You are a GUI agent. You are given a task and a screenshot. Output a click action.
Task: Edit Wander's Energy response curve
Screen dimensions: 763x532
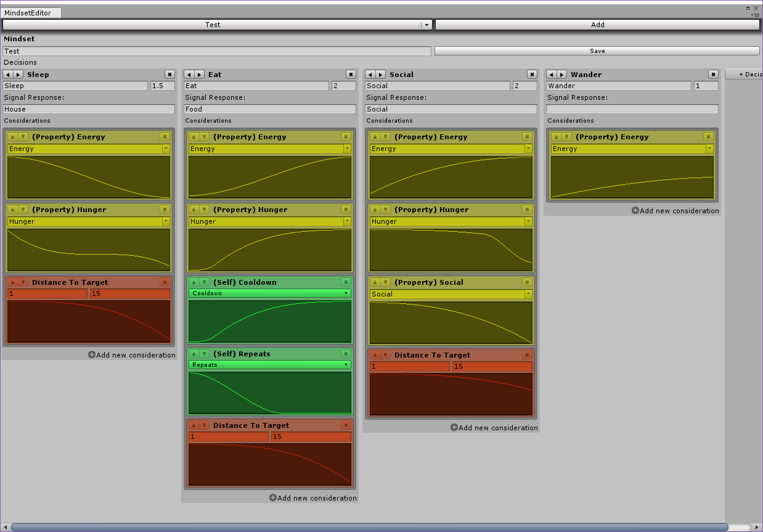(x=632, y=178)
